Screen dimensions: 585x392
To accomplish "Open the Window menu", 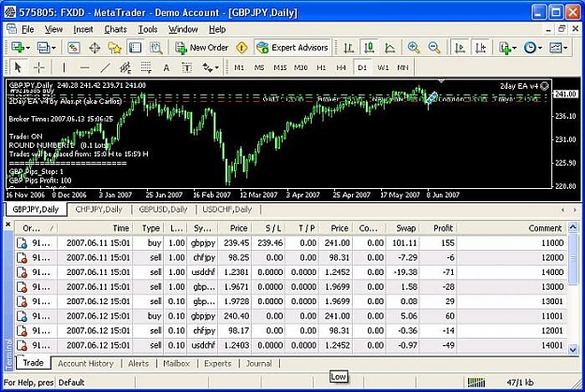I will (183, 29).
